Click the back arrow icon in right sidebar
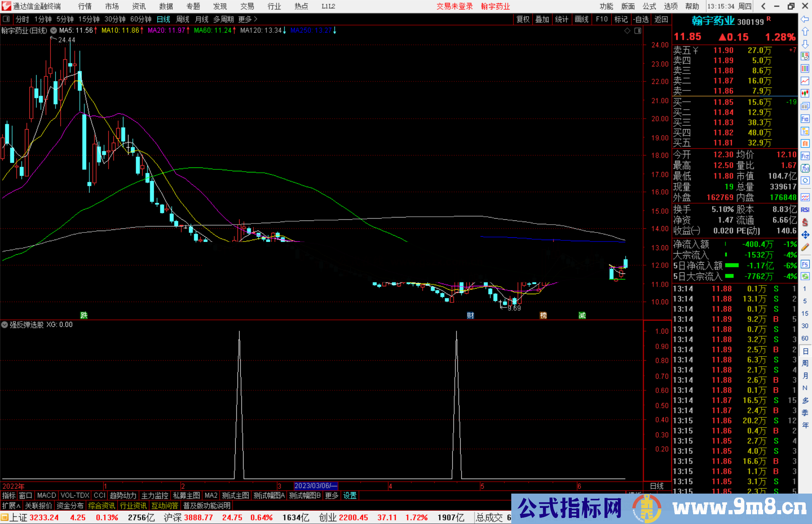 point(805,19)
